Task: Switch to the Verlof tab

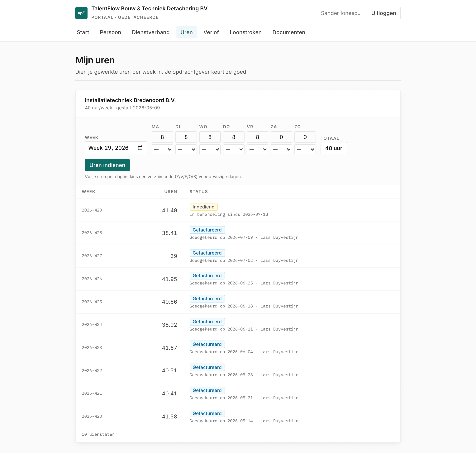Action: coord(211,32)
